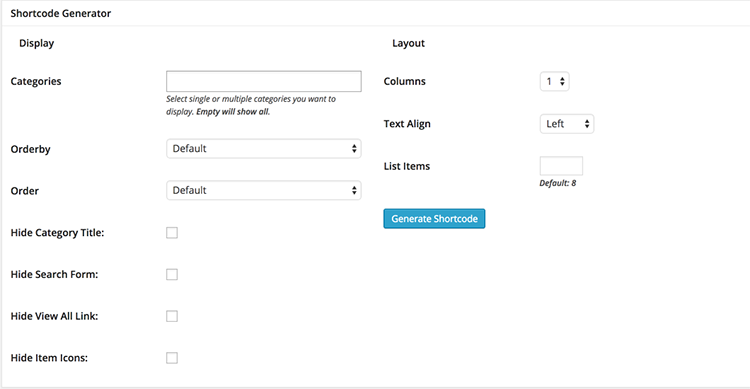Click the Generate Shortcode button
Image resolution: width=750 pixels, height=389 pixels.
click(434, 219)
